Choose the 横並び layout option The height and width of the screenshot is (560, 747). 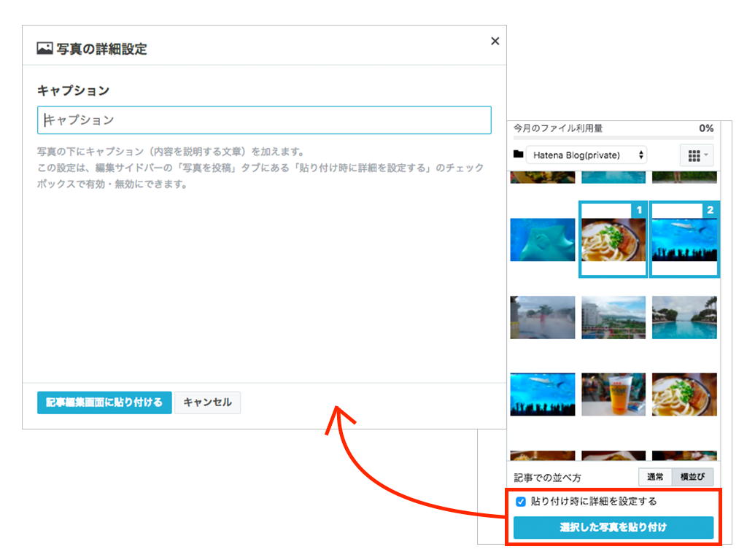click(693, 477)
